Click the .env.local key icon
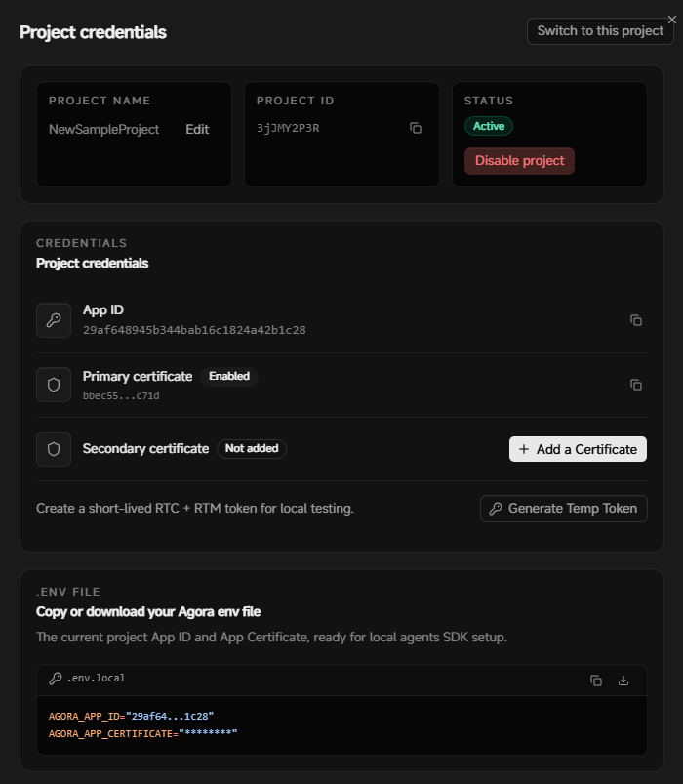Viewport: 683px width, 784px height. pyautogui.click(x=56, y=679)
